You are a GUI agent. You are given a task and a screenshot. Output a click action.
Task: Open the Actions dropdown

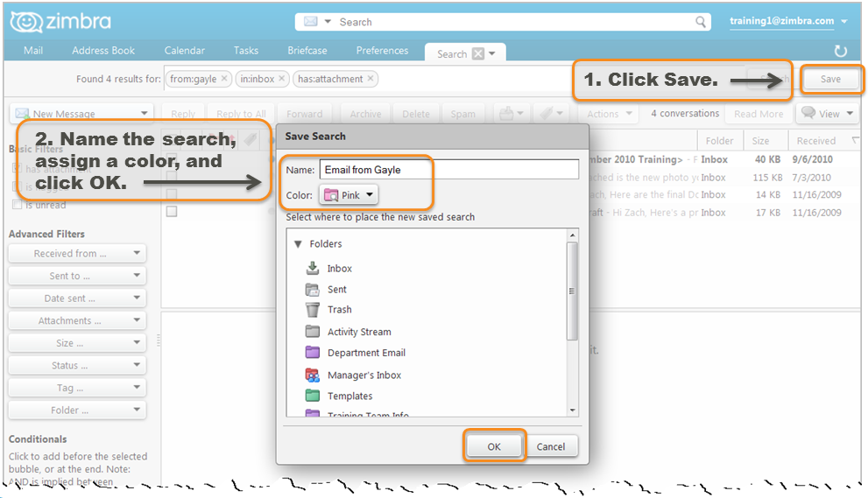(609, 114)
